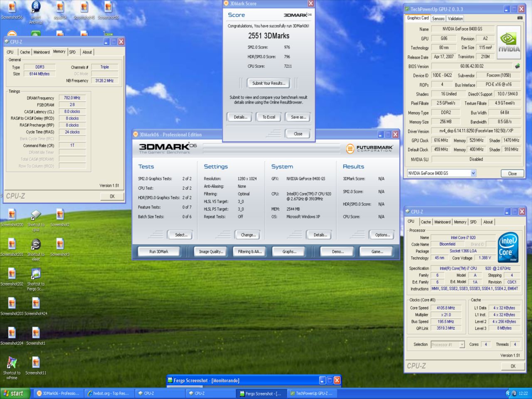Viewport: 532px width, 399px height.
Task: Click the GPU-Z camera screenshot icon
Action: [520, 18]
